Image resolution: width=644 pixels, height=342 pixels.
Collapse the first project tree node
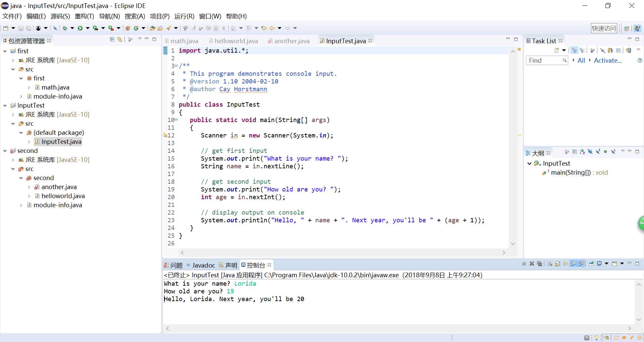coord(5,51)
